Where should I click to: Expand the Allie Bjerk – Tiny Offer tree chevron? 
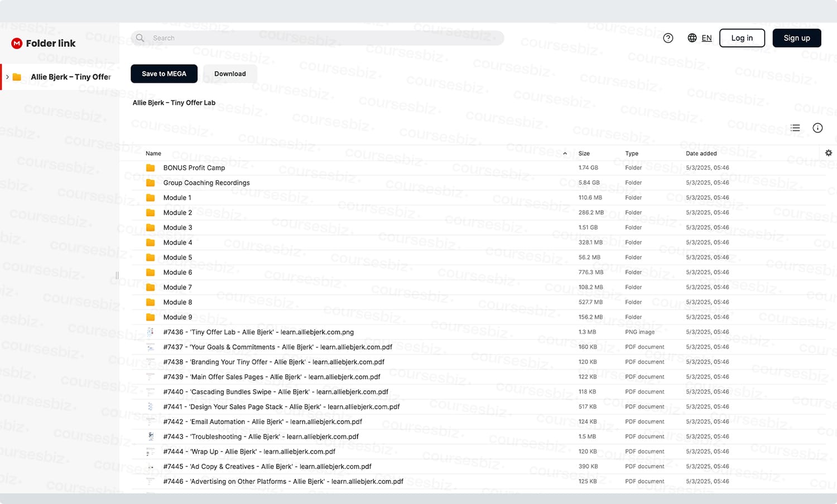[x=7, y=77]
